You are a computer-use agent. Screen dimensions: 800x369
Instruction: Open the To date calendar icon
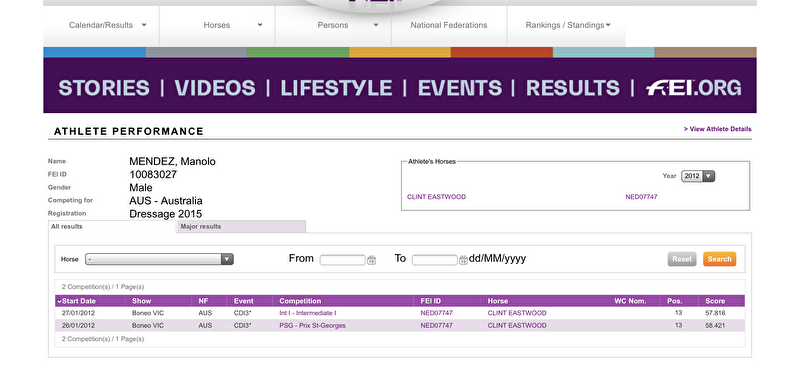[x=463, y=260]
